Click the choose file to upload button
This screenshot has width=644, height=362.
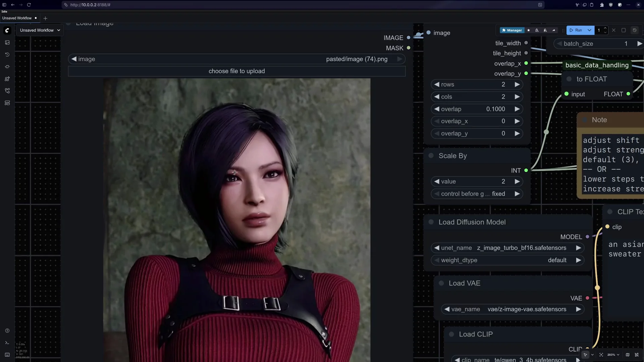[236, 71]
